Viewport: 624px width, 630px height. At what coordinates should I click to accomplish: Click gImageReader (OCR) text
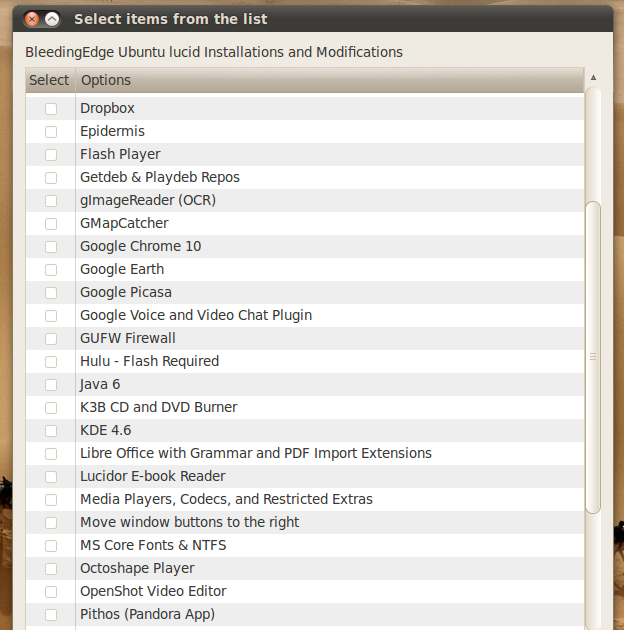click(x=148, y=200)
